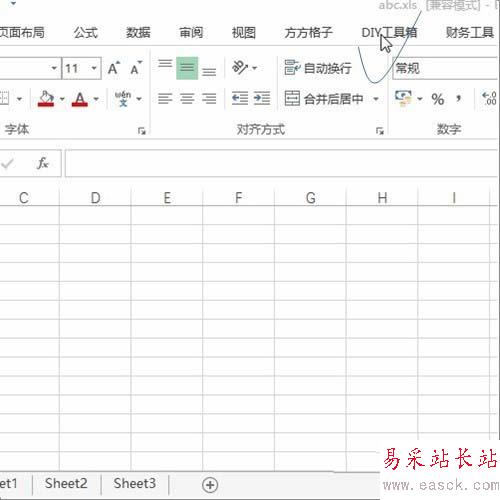The image size is (500, 500).
Task: Open the borders dropdown arrow
Action: click(19, 99)
